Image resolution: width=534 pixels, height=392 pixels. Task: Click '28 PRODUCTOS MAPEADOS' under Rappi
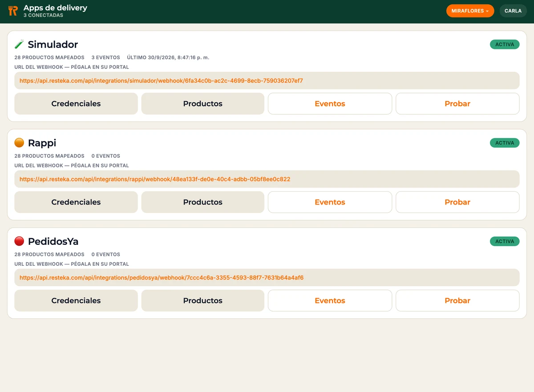pyautogui.click(x=49, y=156)
